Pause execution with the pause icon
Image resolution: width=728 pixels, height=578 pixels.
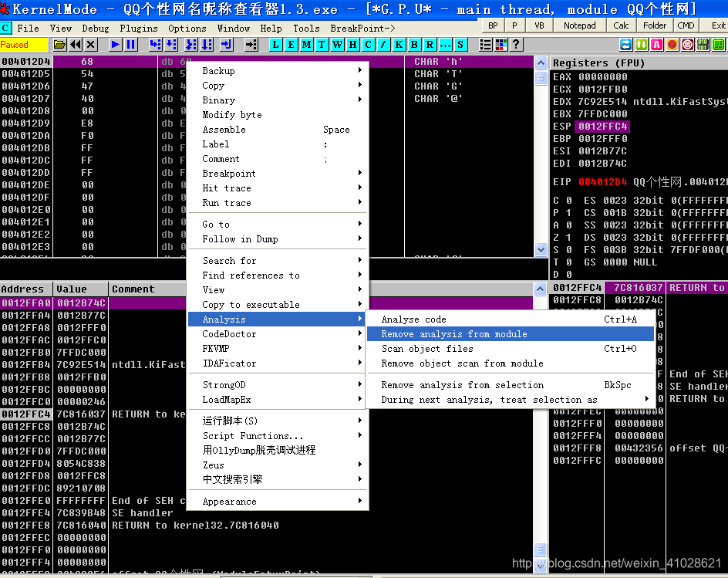tap(131, 45)
